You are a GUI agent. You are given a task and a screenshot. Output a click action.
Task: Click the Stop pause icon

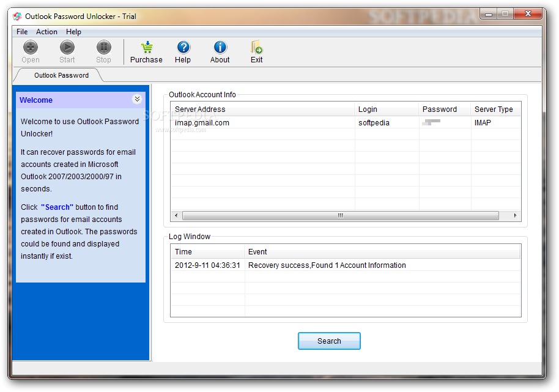click(104, 47)
